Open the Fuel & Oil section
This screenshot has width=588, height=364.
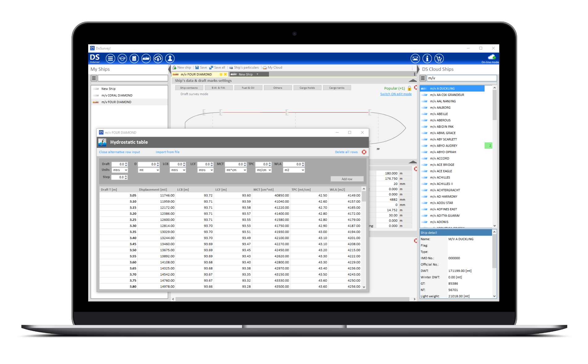248,88
